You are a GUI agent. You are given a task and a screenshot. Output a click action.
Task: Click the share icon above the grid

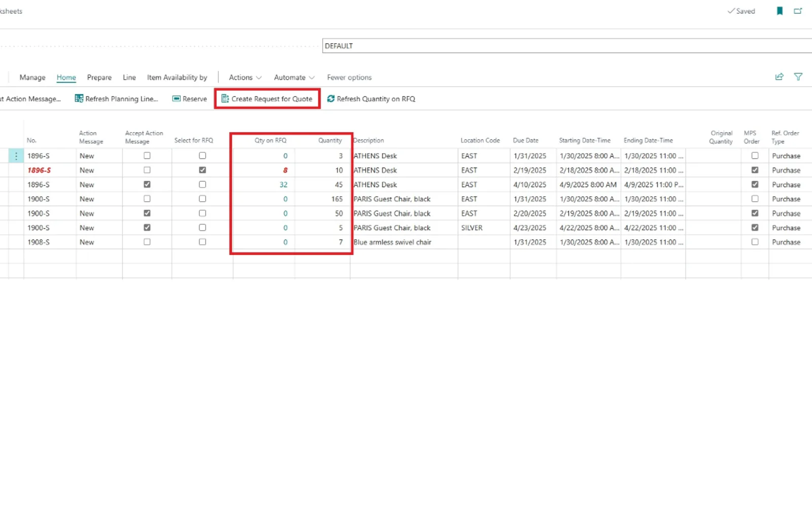tap(779, 77)
